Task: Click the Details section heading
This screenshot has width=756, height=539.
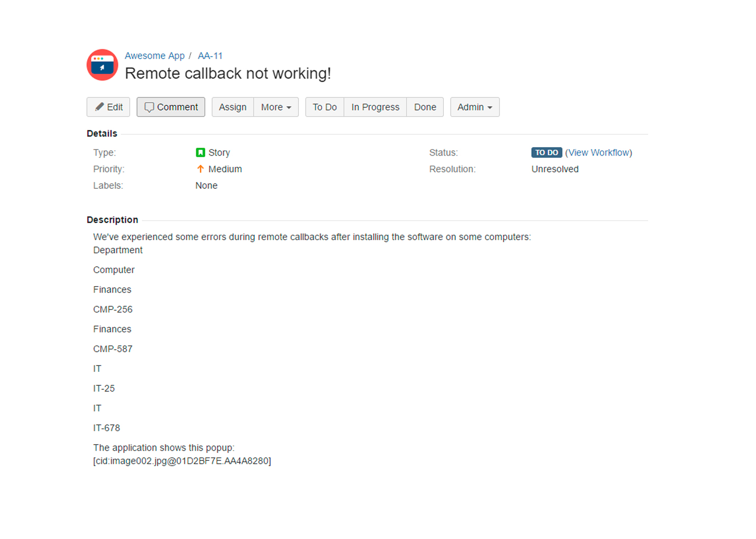Action: point(102,134)
